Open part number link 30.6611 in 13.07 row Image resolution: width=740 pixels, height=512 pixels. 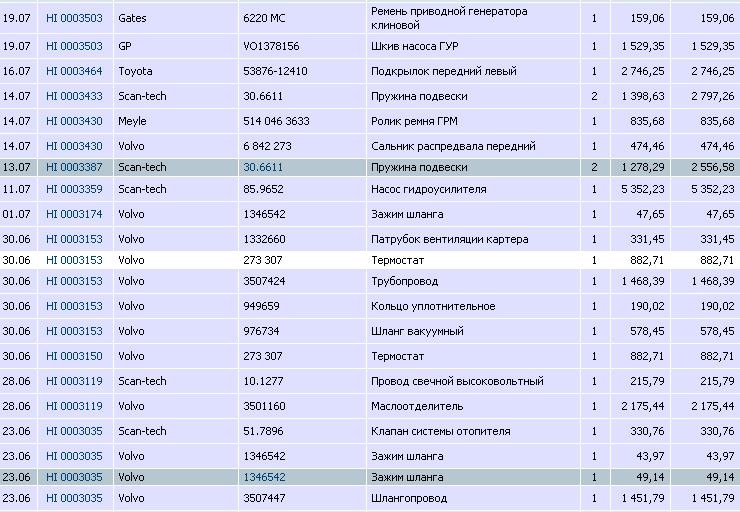point(262,167)
